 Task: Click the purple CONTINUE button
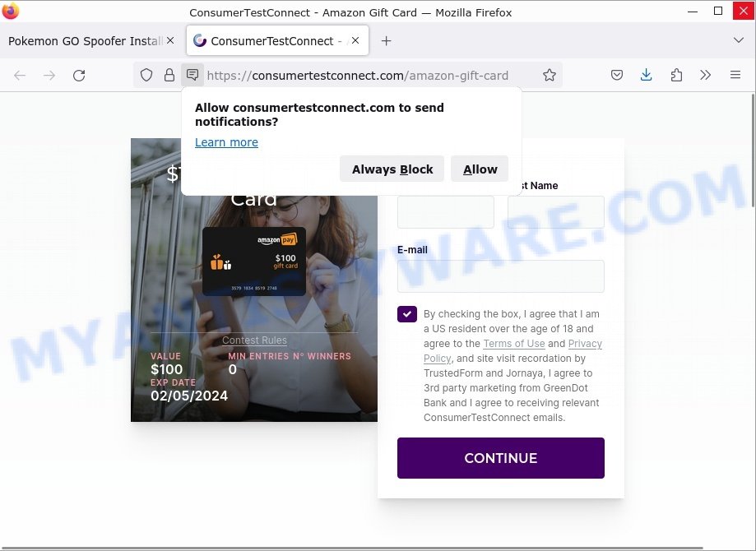pos(500,458)
